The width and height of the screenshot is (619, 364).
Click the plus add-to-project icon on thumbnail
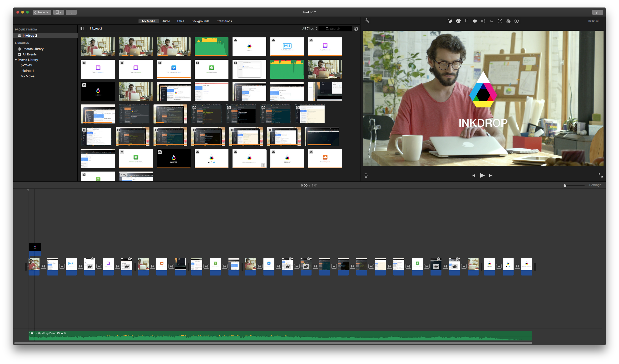(x=263, y=165)
